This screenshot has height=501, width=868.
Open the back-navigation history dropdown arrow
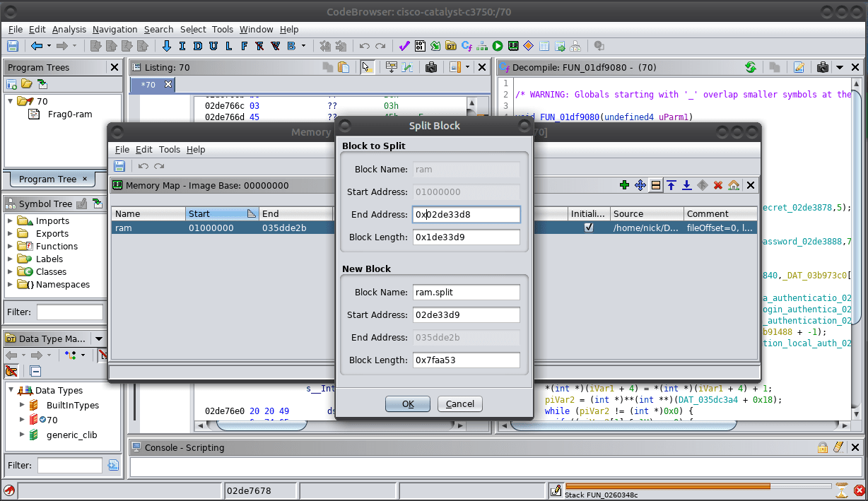49,46
